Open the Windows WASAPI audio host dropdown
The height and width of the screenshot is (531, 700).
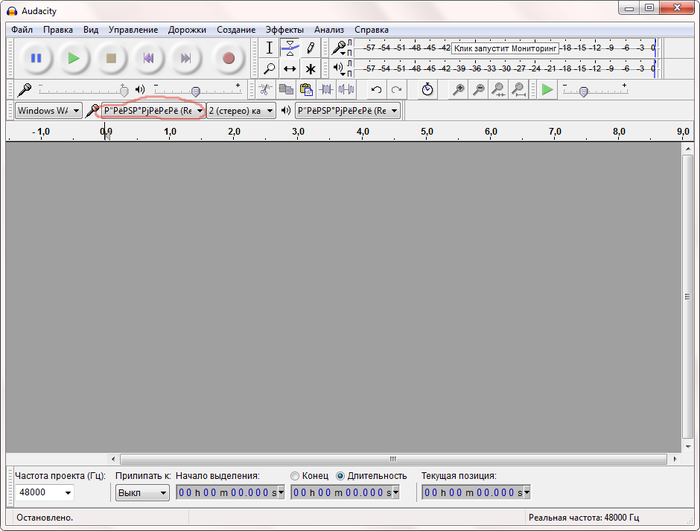click(x=48, y=111)
